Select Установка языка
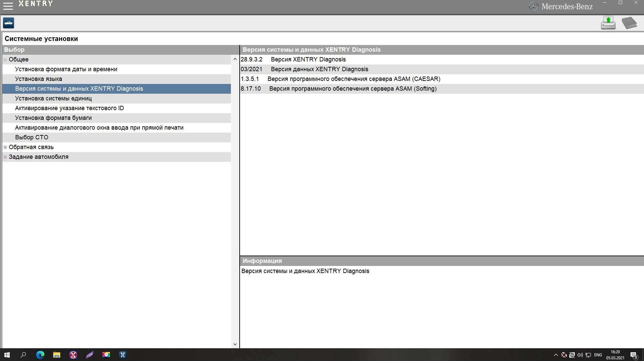644x361 pixels. [x=116, y=79]
